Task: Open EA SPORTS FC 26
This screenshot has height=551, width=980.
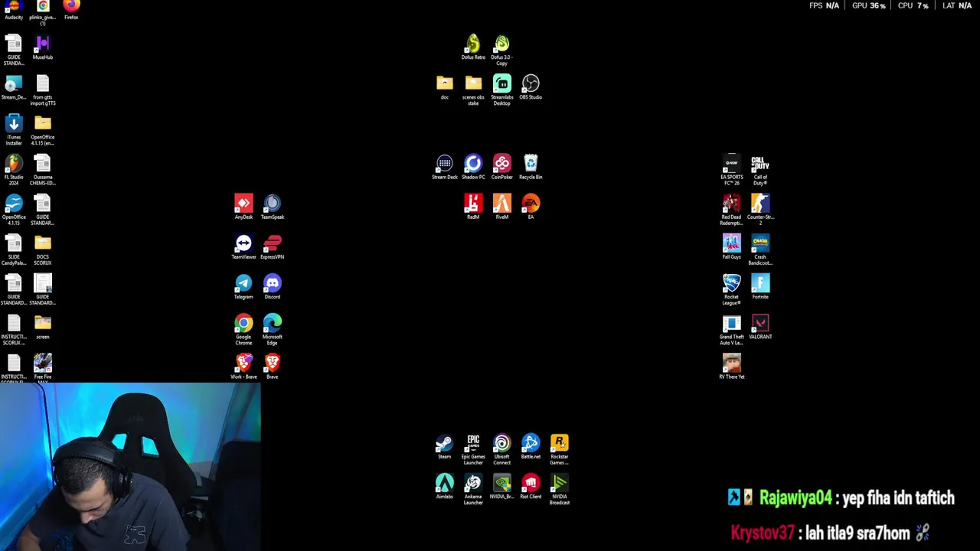Action: coord(732,170)
